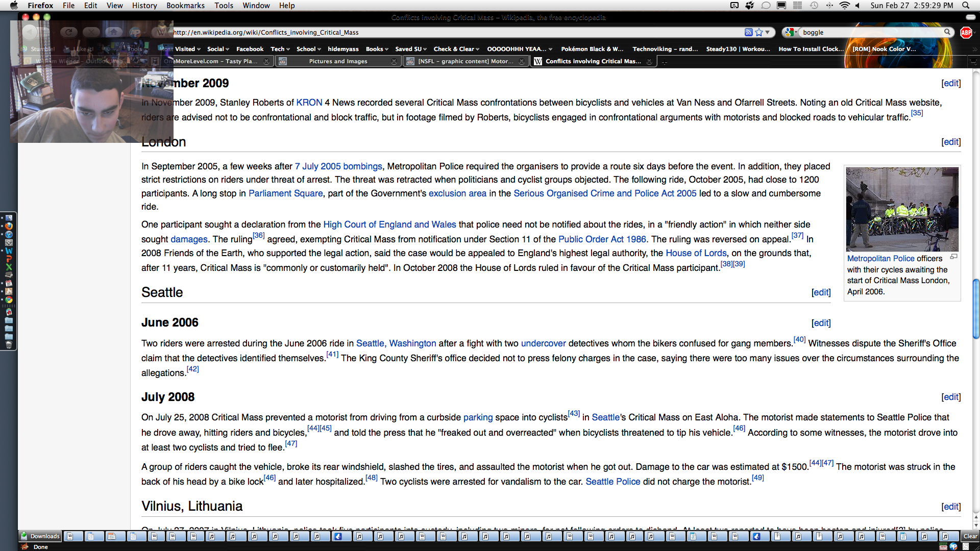Bookmark this page with the star icon

759,32
